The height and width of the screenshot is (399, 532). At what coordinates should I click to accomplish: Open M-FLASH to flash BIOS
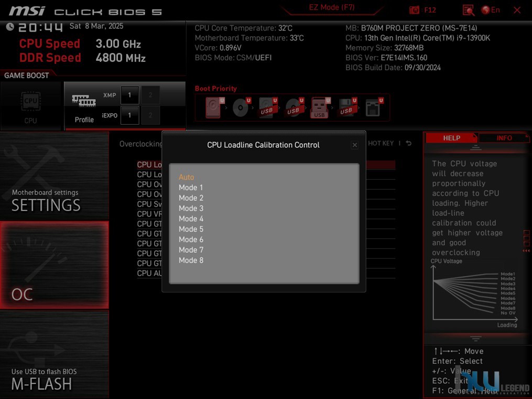pyautogui.click(x=55, y=354)
